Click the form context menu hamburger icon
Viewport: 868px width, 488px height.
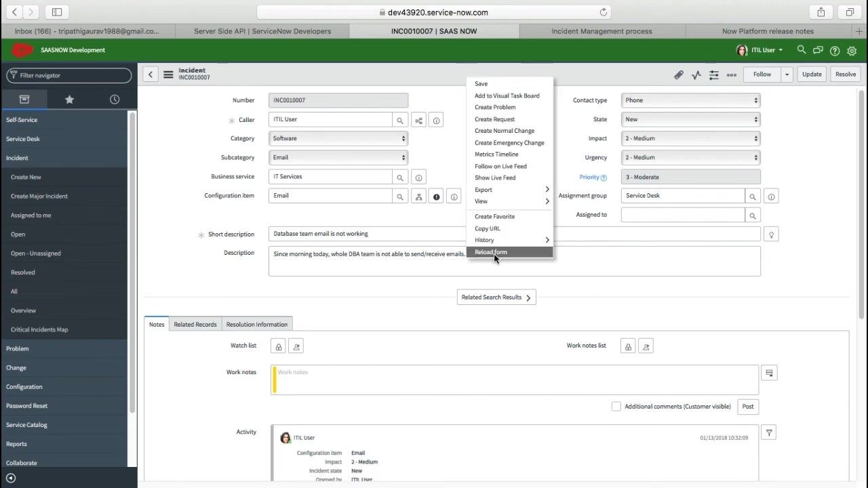coord(168,75)
